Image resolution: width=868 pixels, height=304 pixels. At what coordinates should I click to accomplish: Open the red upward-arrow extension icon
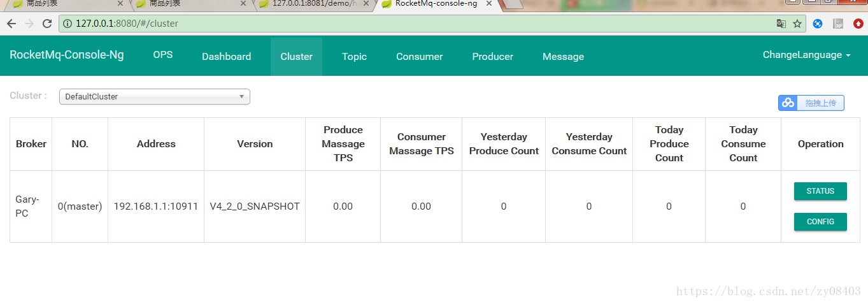pos(858,24)
